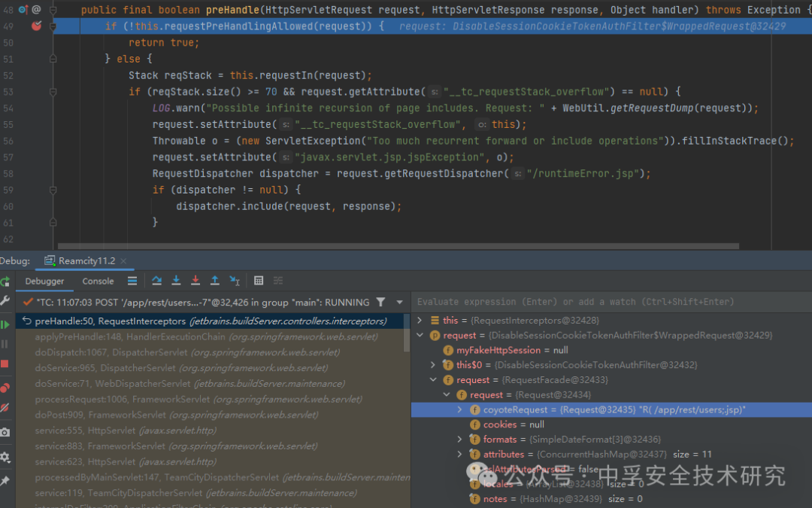812x508 pixels.
Task: Open debug settings gear icon
Action: [5, 458]
